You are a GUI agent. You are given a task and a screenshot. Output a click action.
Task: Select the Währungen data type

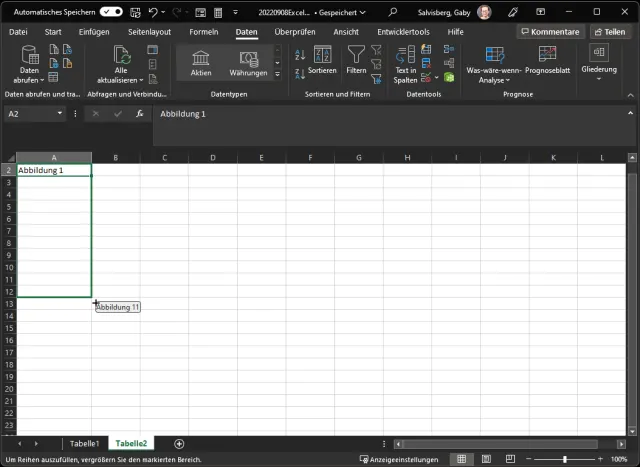248,63
